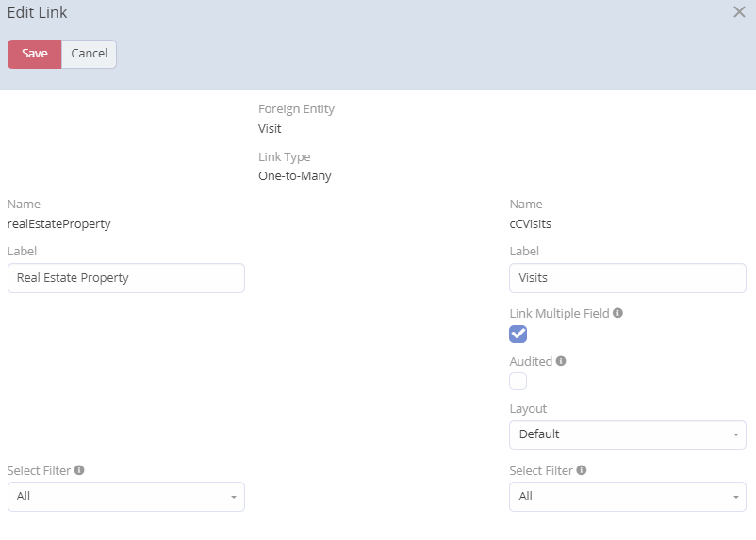Click the One-to-Many link type text
The width and height of the screenshot is (756, 540).
pos(294,175)
